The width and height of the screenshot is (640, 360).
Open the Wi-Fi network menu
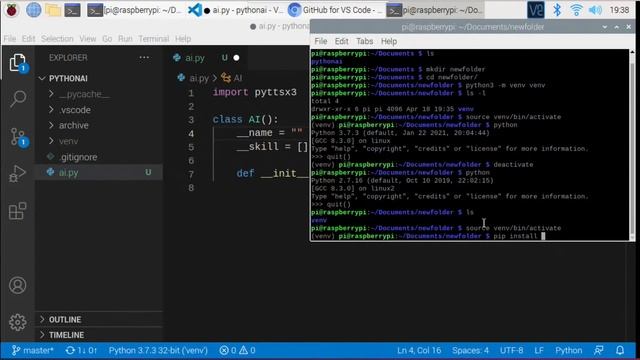pyautogui.click(x=576, y=10)
